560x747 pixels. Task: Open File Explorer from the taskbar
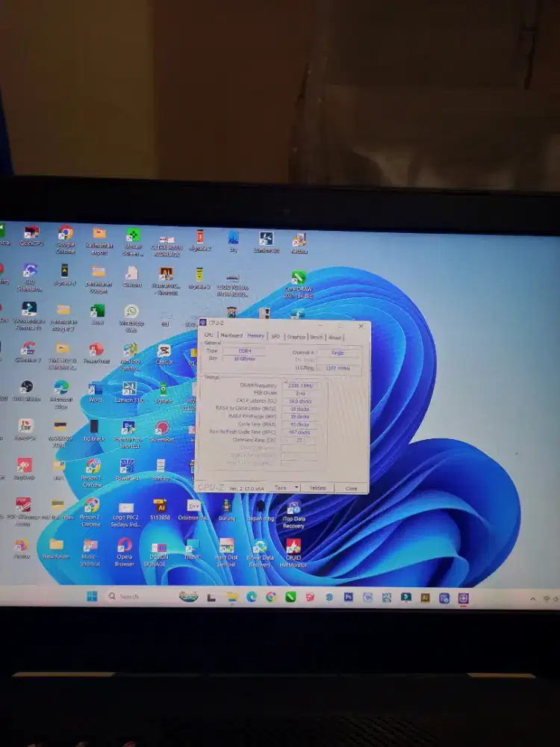point(232,597)
